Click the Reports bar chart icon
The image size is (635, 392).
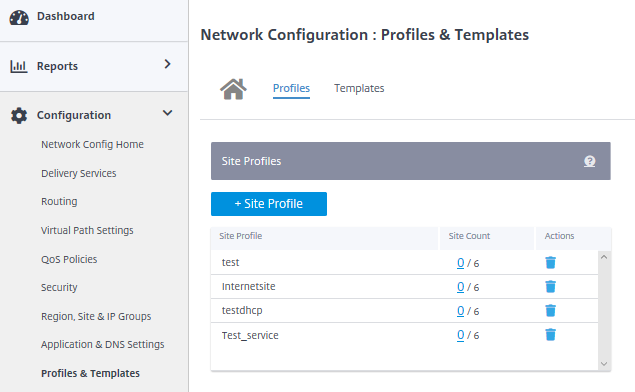tap(19, 66)
